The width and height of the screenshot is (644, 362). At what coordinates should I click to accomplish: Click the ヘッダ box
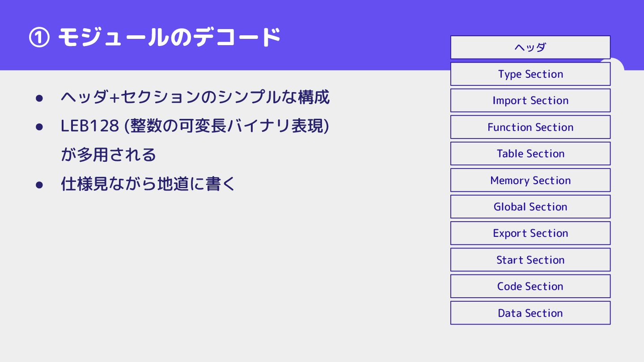coord(530,47)
